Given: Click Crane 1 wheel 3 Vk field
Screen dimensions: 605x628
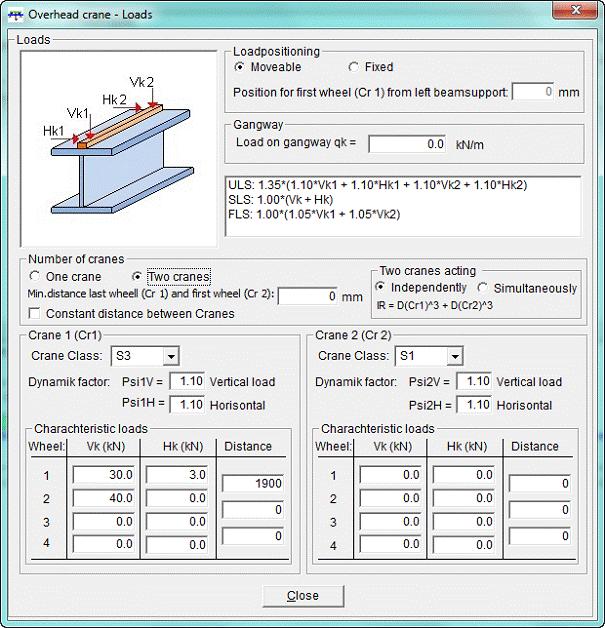Looking at the screenshot, I should [x=104, y=521].
